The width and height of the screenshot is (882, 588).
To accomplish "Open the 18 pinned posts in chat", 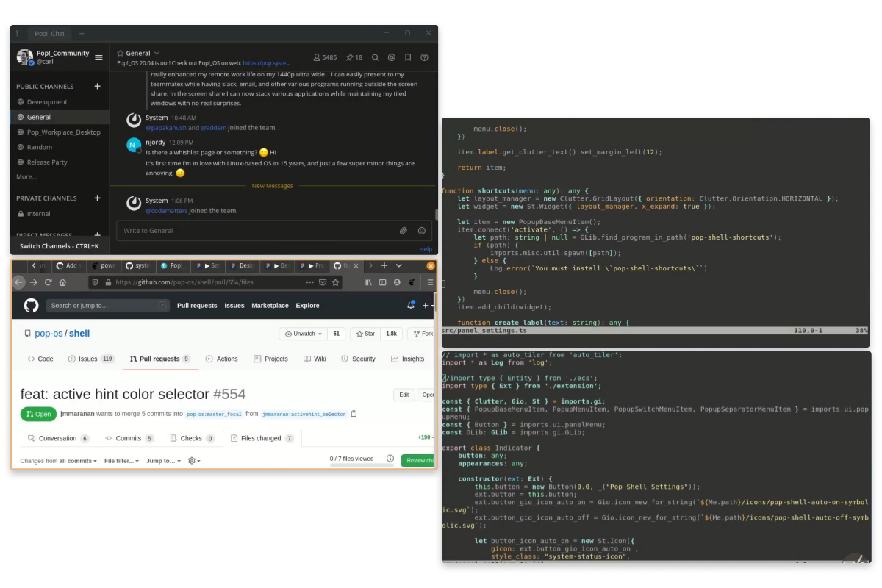I will [x=354, y=57].
